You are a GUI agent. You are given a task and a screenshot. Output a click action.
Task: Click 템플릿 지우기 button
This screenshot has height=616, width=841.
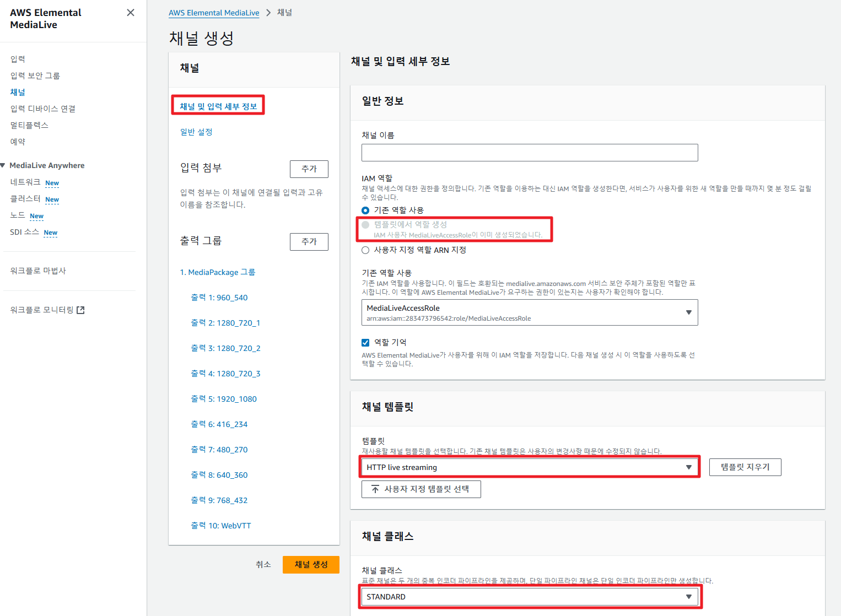coord(745,467)
